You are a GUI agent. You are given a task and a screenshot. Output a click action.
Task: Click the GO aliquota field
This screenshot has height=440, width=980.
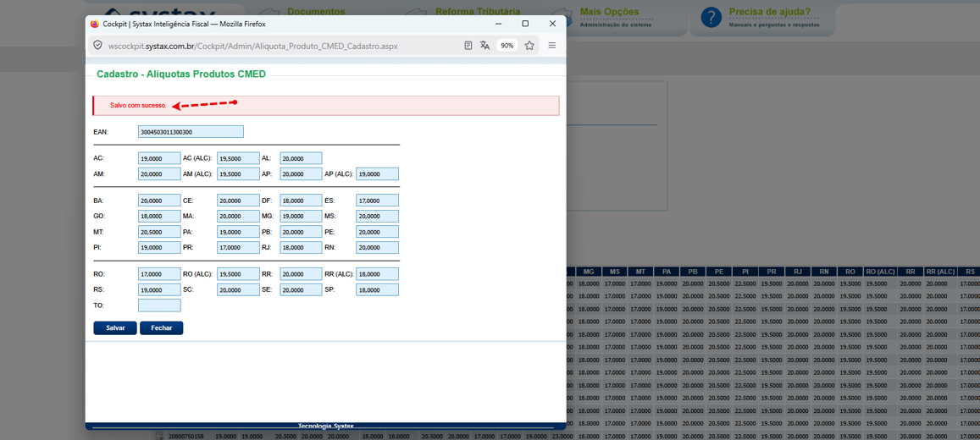coord(159,217)
